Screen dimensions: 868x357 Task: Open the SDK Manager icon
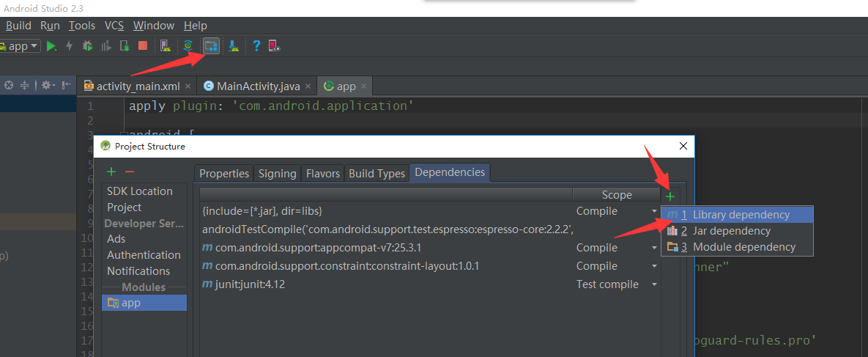(234, 46)
